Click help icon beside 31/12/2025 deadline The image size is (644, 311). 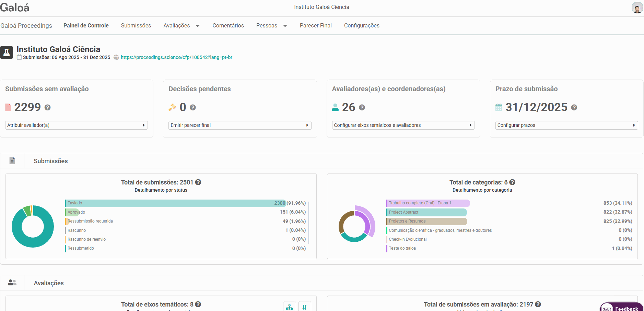[x=574, y=108]
